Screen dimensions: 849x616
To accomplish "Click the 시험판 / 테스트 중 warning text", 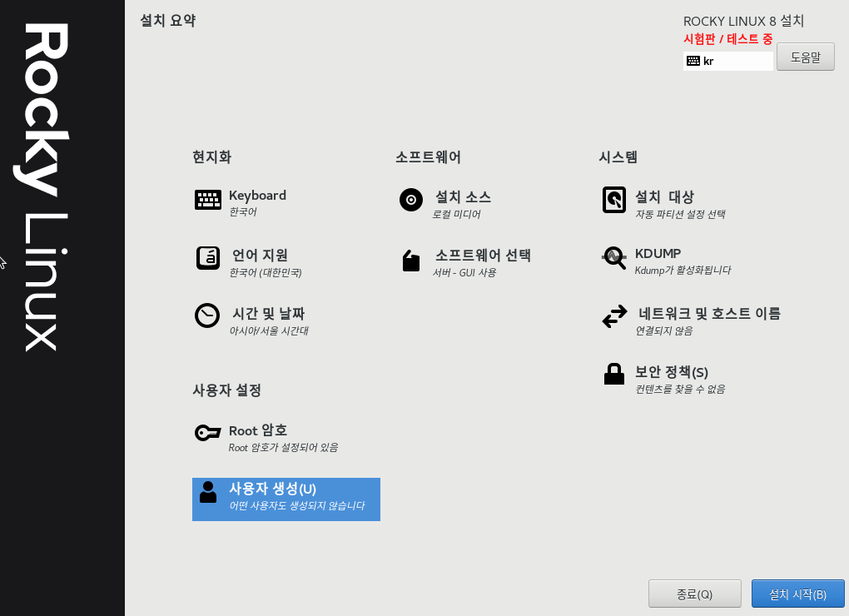I will click(727, 39).
